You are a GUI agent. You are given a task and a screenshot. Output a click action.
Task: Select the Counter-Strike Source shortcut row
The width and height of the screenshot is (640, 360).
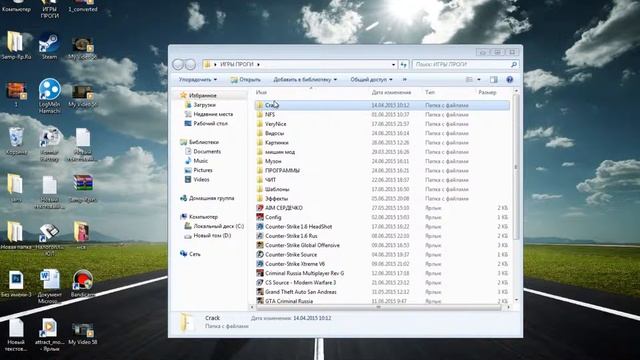pos(382,255)
